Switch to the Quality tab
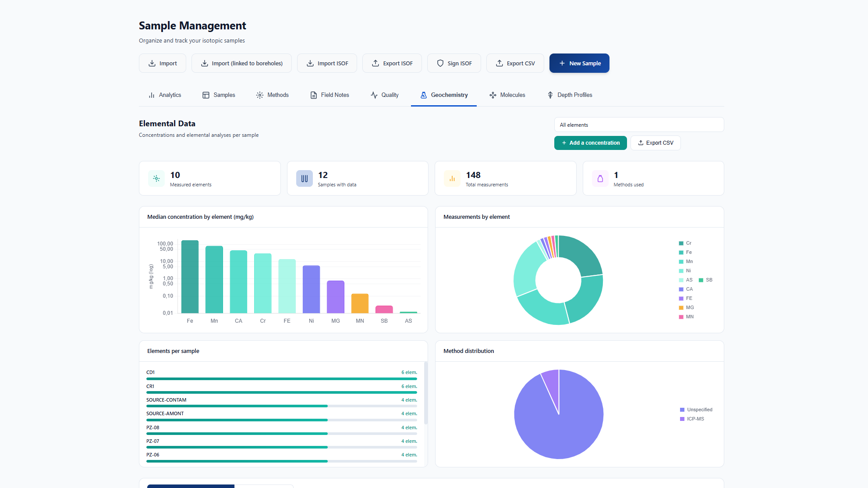 385,95
